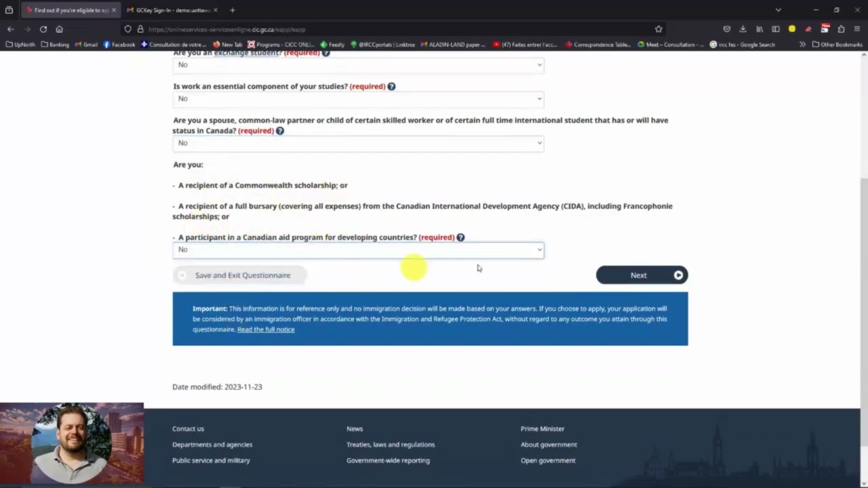
Task: Click Save and Exit Questionnaire
Action: 240,275
